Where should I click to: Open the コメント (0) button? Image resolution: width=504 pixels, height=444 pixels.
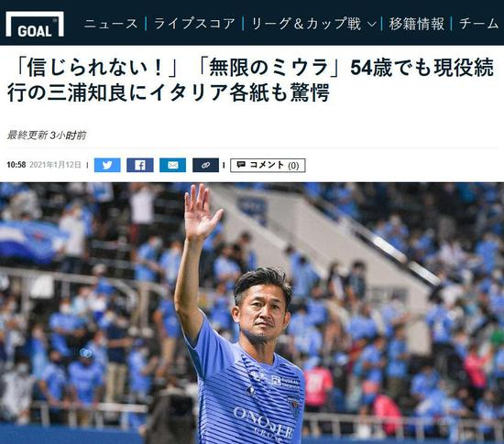coord(268,165)
